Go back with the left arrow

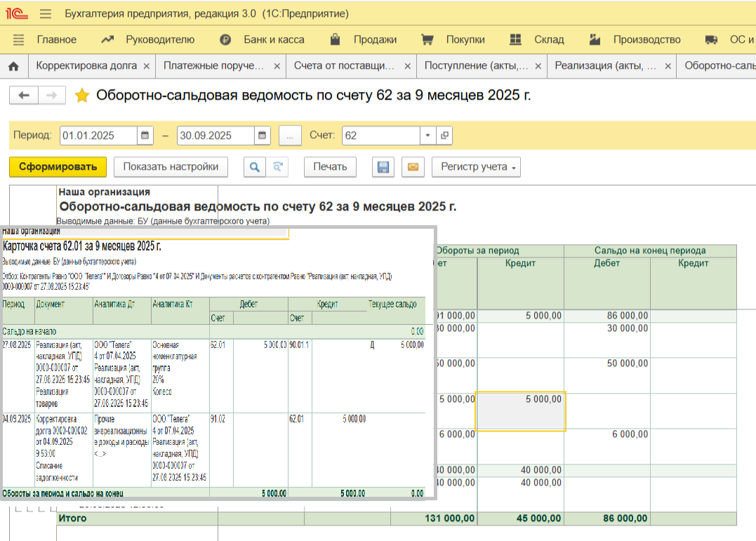click(x=24, y=95)
